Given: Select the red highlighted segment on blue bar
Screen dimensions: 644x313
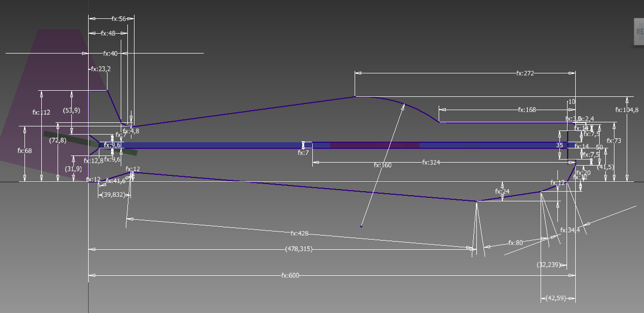Looking at the screenshot, I should coord(374,145).
